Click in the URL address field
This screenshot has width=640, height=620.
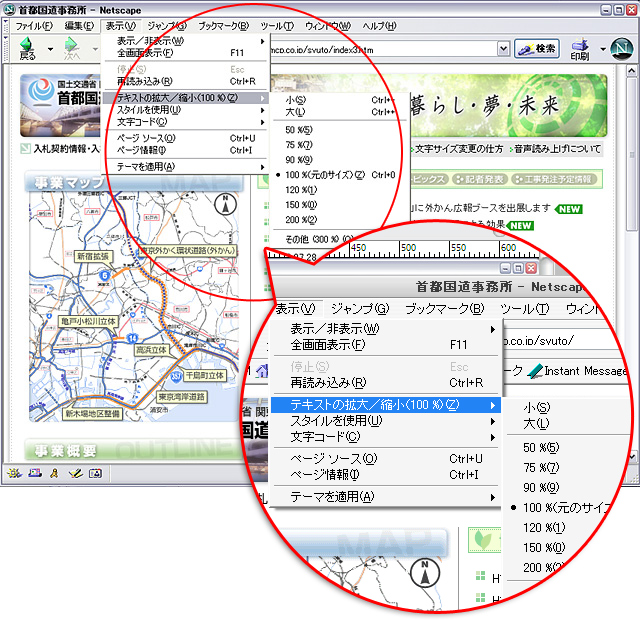(383, 49)
